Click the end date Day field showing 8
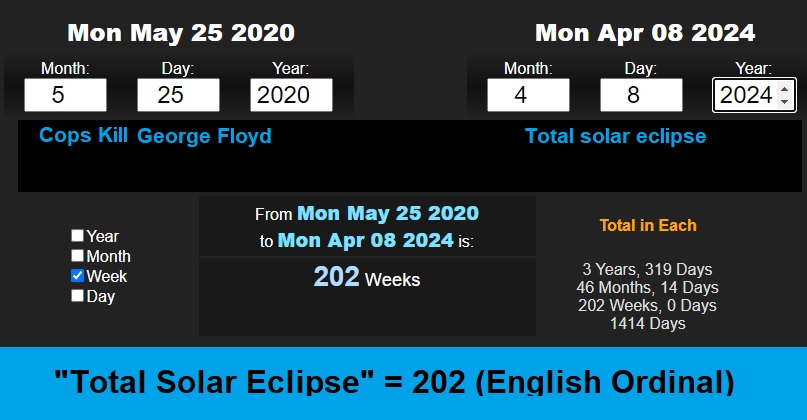 [x=641, y=95]
